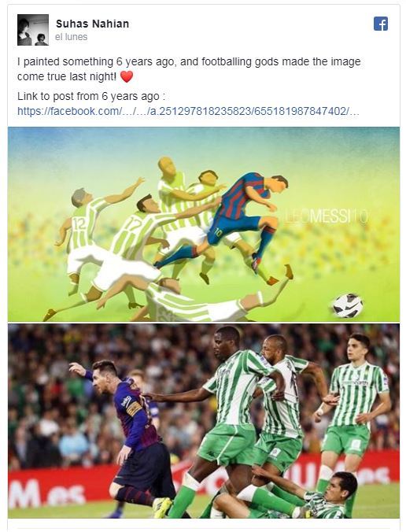This screenshot has height=532, width=406.
Task: Open Suhas Nahian's profile picture
Action: click(33, 30)
